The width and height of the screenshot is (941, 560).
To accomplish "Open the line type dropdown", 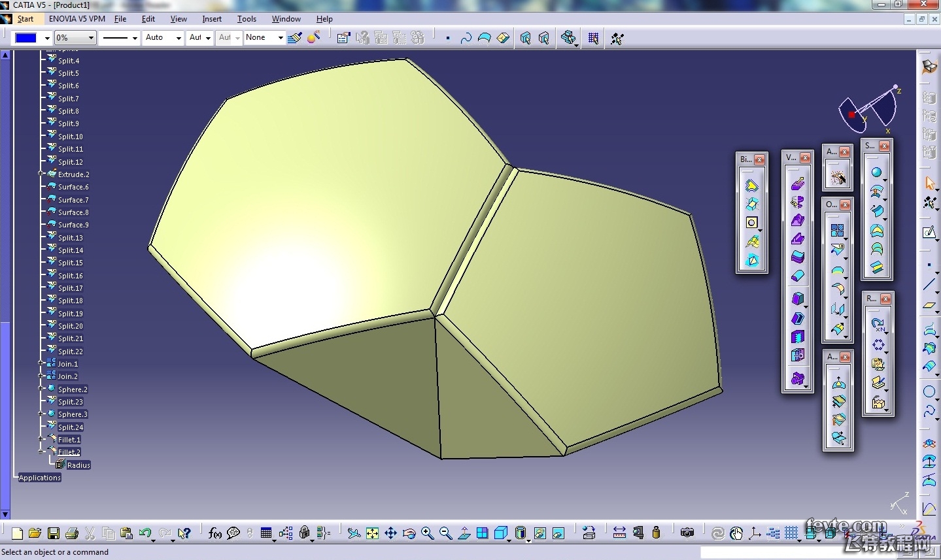I will tap(135, 38).
